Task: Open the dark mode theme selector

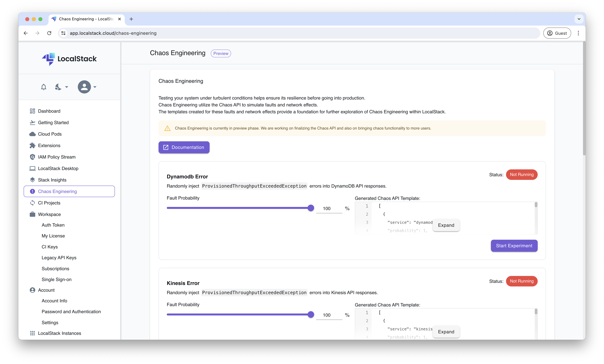Action: tap(61, 87)
